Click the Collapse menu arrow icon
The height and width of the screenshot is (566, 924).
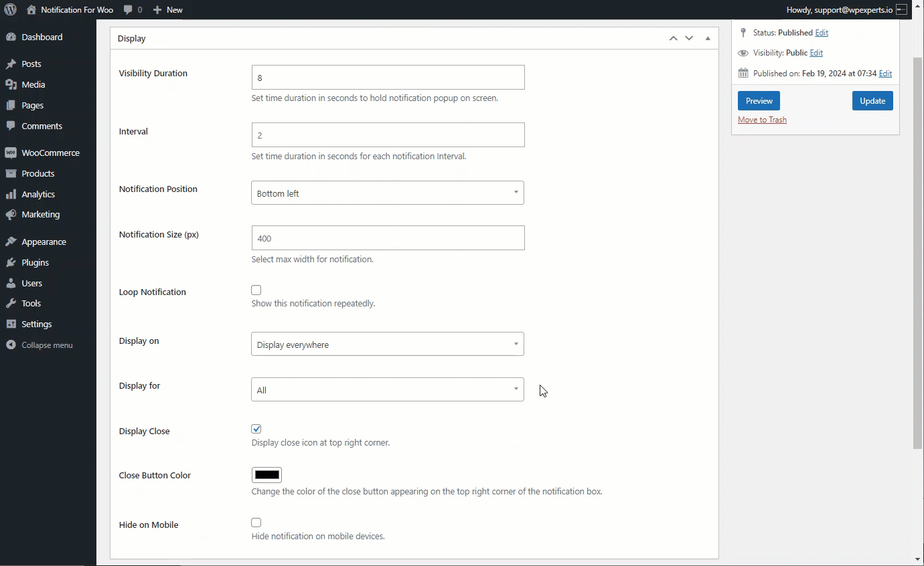11,345
